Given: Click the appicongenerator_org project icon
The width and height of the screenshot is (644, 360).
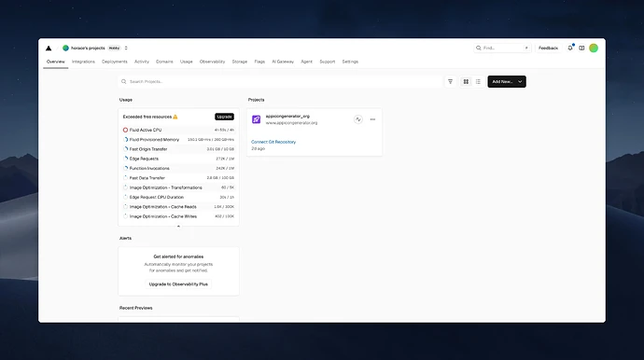Looking at the screenshot, I should point(257,119).
